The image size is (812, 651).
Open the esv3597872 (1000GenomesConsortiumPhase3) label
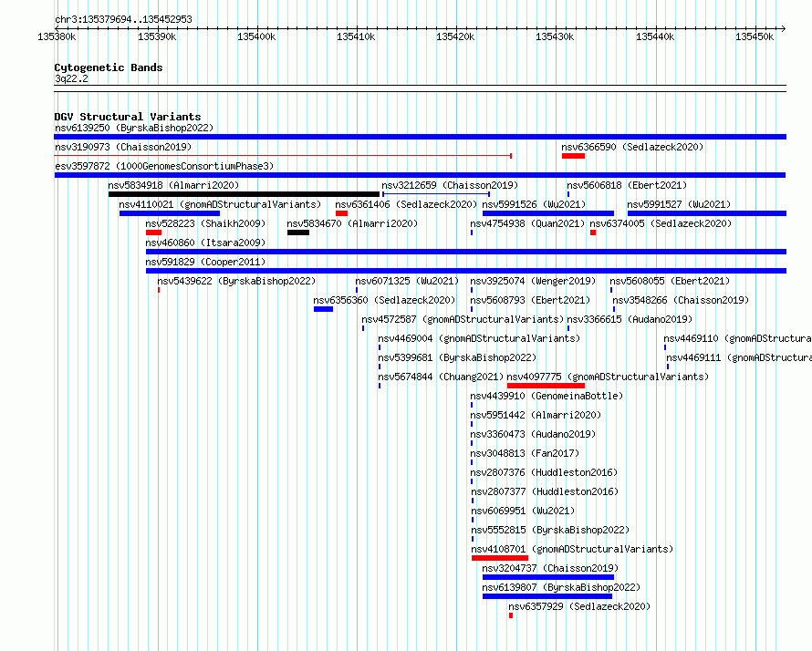164,166
